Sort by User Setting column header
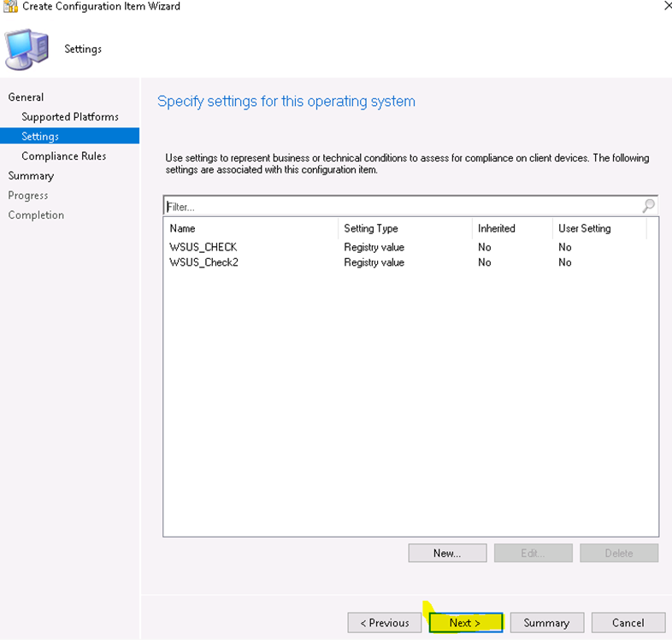The width and height of the screenshot is (672, 640). [x=598, y=228]
